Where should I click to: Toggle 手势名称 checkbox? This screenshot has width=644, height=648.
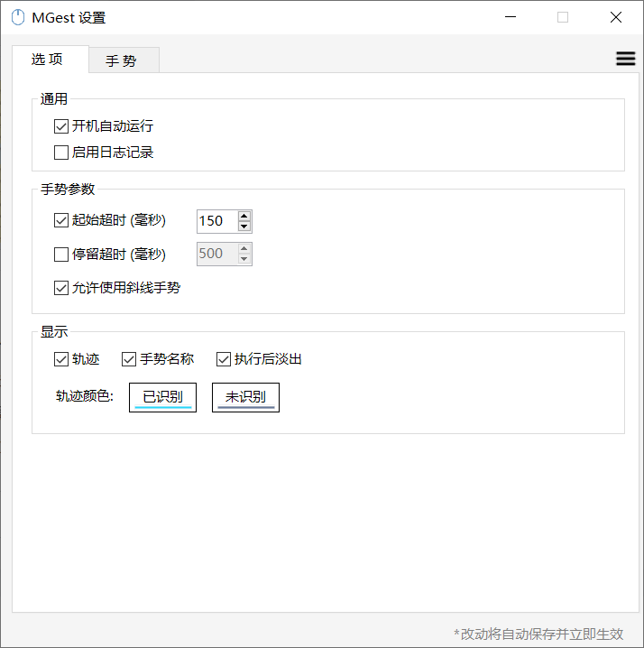pos(129,359)
